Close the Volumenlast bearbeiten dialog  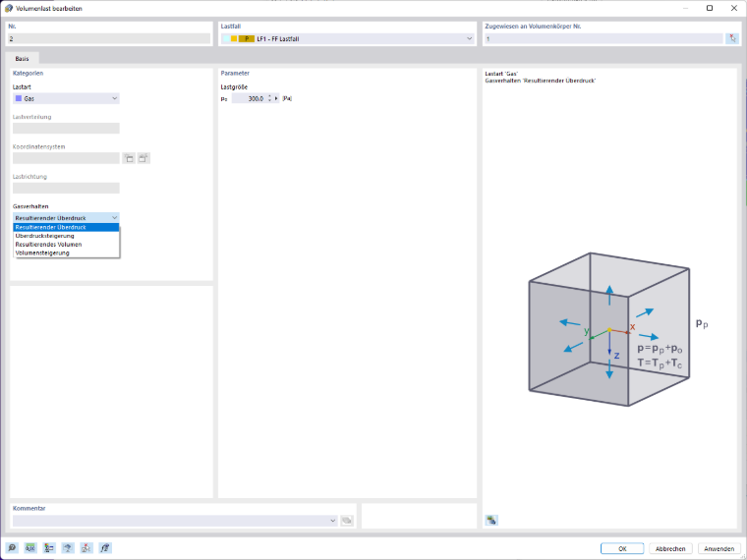[734, 8]
